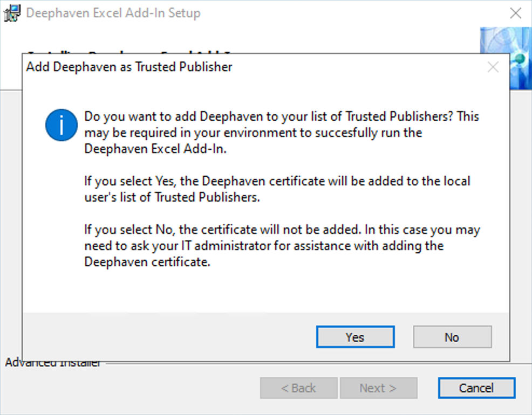Click Yes to add the trusted publisher
532x415 pixels.
(x=354, y=337)
